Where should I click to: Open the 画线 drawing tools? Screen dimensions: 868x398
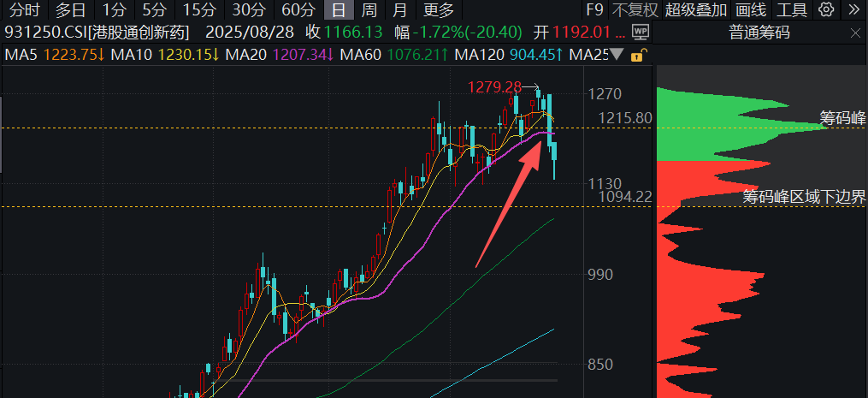(x=751, y=9)
